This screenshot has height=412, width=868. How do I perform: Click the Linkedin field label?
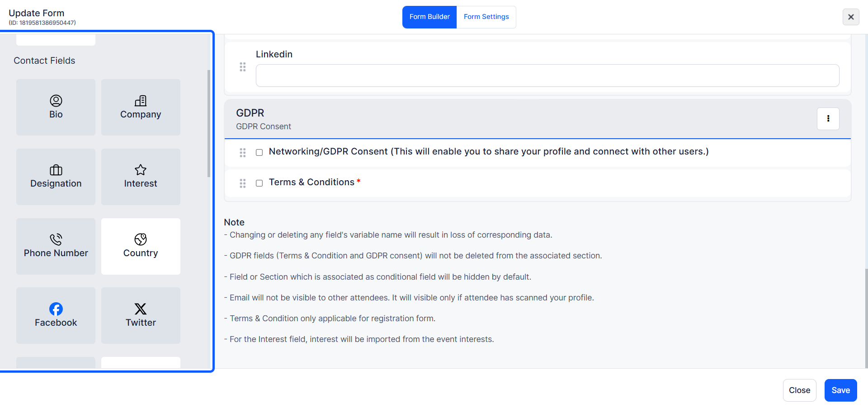pos(274,54)
